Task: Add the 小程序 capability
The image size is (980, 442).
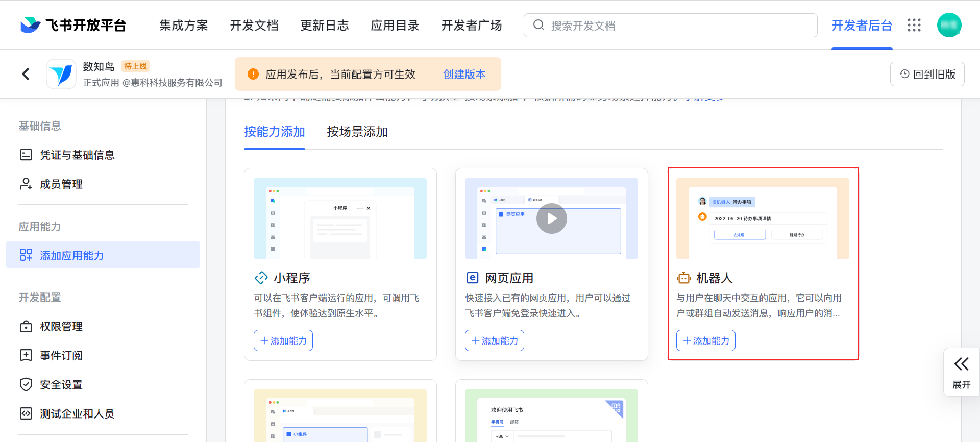Action: click(x=283, y=340)
